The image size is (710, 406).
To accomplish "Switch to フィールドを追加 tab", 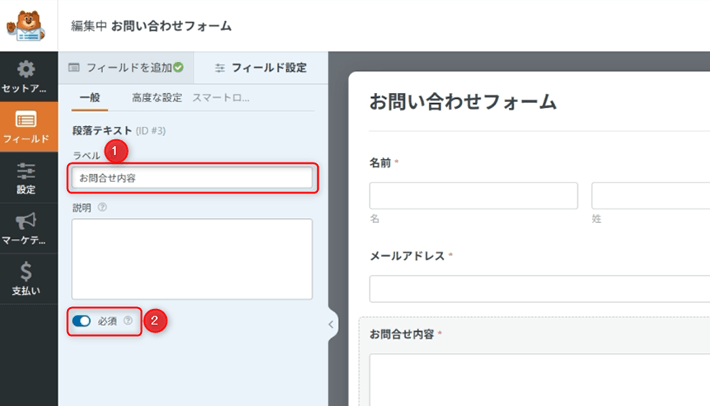I will point(126,68).
